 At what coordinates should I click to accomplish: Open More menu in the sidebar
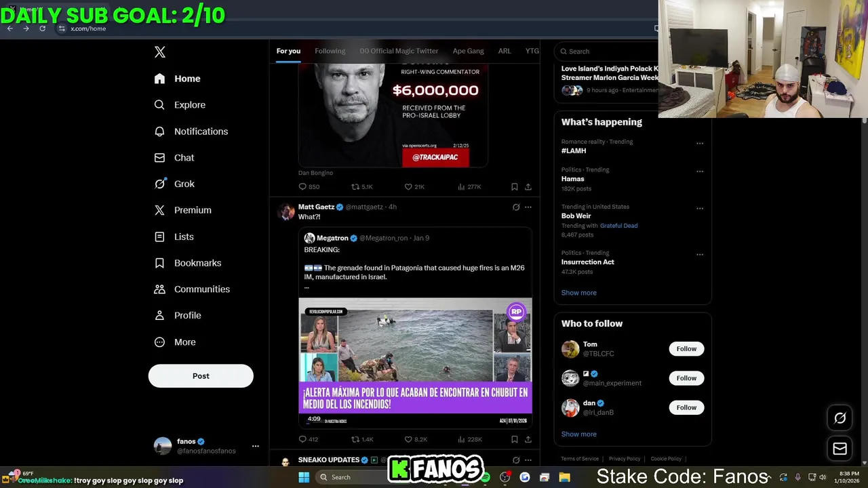click(175, 342)
